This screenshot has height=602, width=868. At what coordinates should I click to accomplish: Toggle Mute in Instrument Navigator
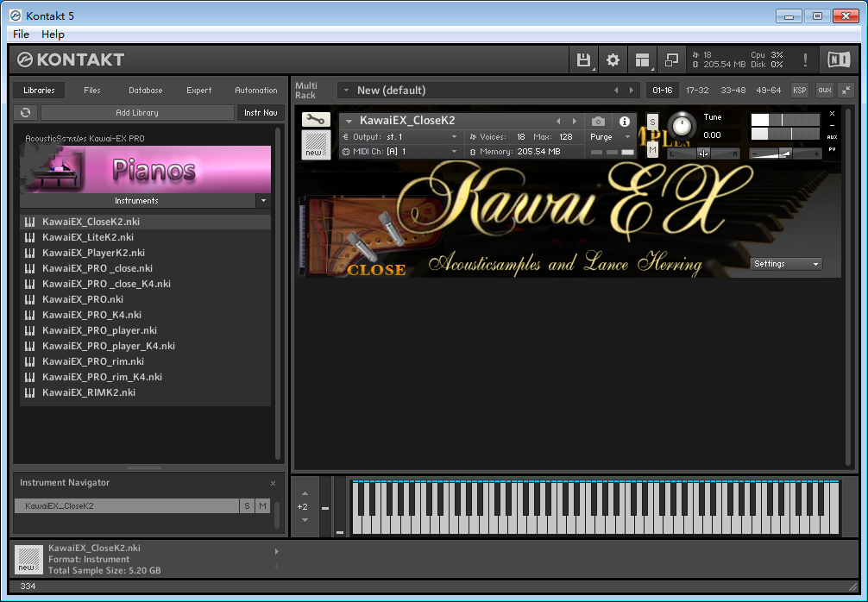point(262,505)
